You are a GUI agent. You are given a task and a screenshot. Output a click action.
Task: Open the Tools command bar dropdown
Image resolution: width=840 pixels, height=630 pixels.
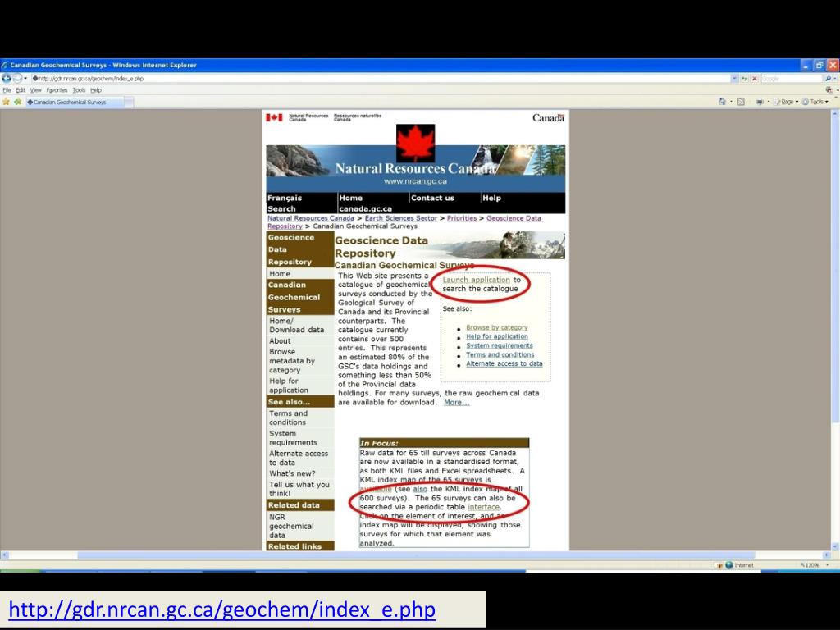pyautogui.click(x=815, y=101)
